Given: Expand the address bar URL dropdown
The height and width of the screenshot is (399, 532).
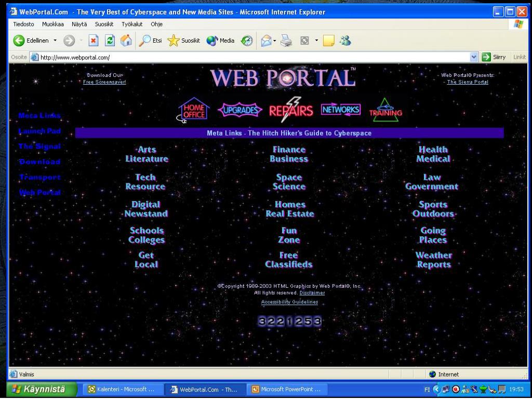Looking at the screenshot, I should point(474,57).
